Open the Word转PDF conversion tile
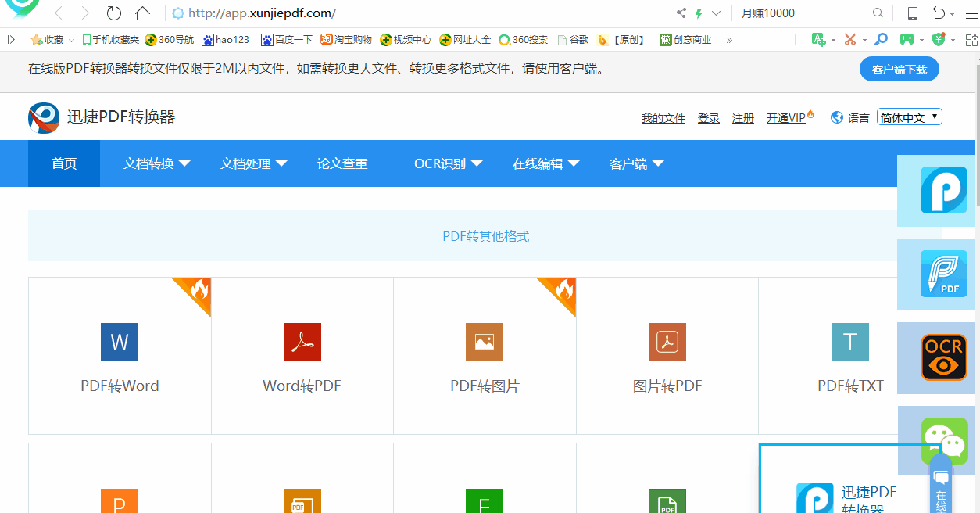Screen dimensions: 980x513 [x=302, y=356]
